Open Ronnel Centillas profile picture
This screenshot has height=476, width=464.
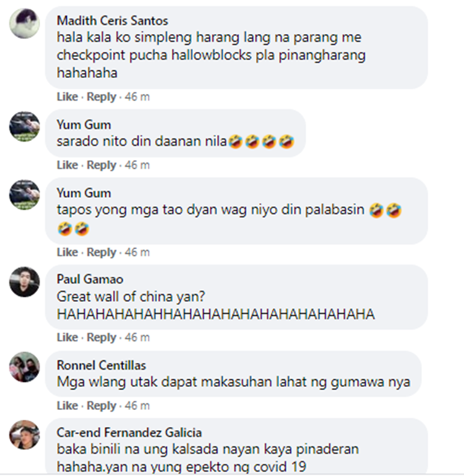coord(24,367)
